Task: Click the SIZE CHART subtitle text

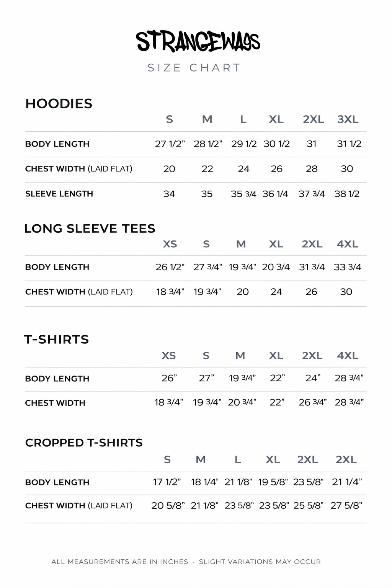Action: 194,68
